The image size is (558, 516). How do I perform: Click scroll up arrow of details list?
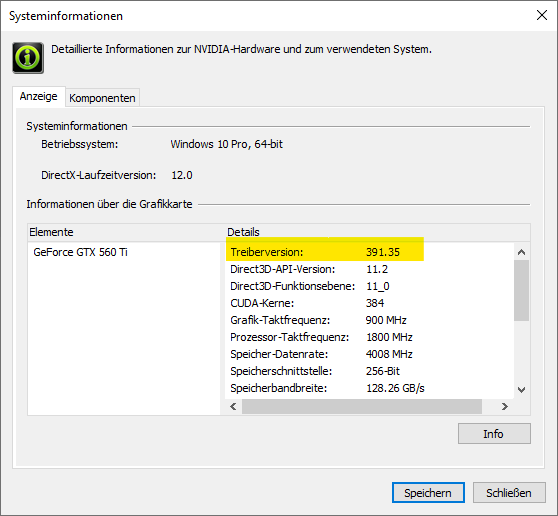tap(521, 252)
